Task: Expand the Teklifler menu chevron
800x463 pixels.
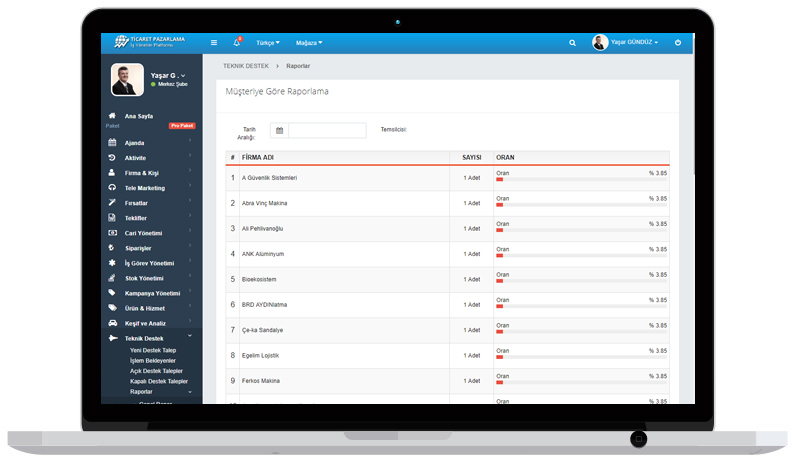Action: (190, 215)
